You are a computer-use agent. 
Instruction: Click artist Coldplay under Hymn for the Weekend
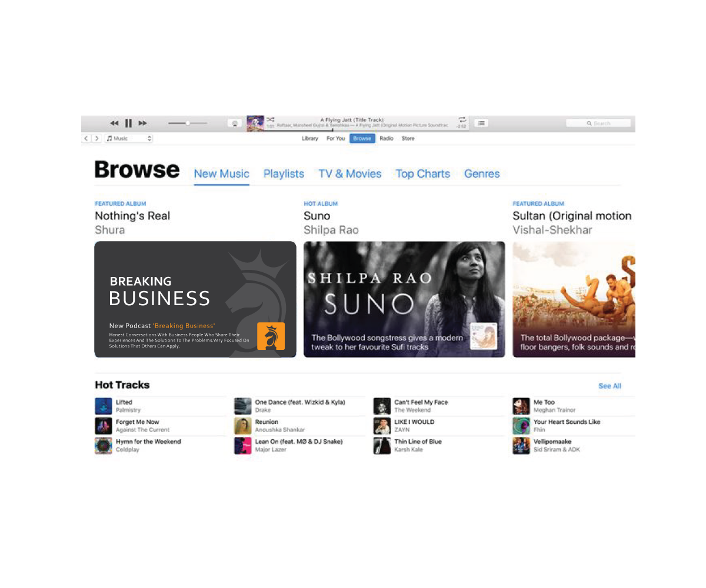click(x=128, y=450)
